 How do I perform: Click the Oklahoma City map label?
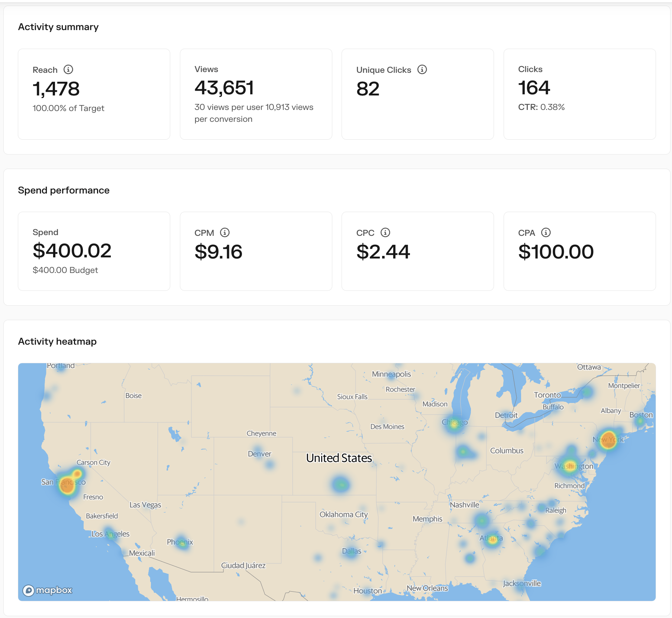344,514
